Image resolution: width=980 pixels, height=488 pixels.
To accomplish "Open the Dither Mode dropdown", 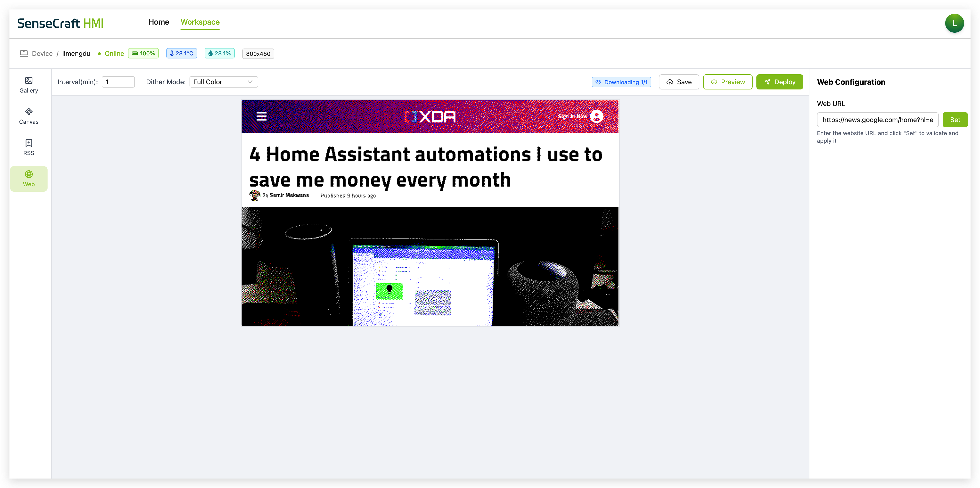I will (x=224, y=82).
